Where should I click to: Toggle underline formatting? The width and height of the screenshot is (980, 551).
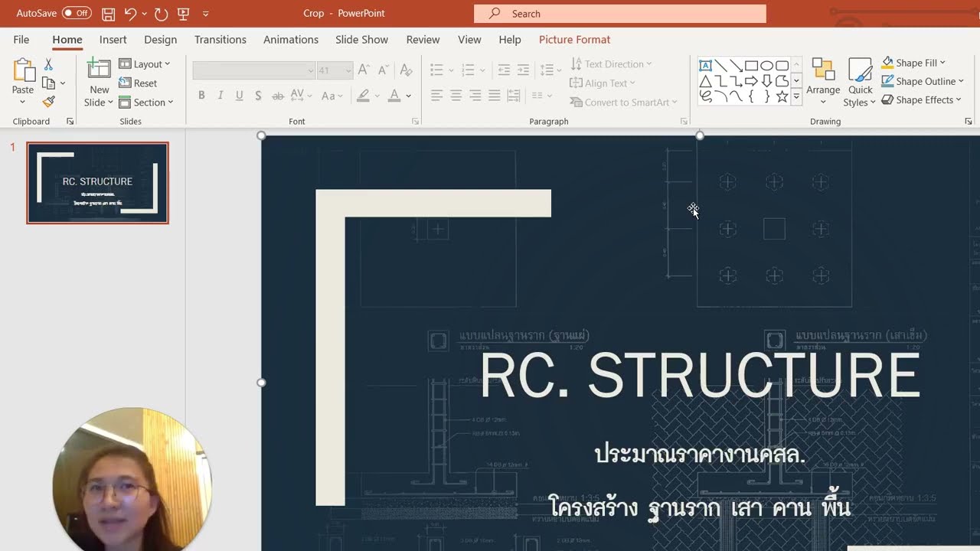239,96
